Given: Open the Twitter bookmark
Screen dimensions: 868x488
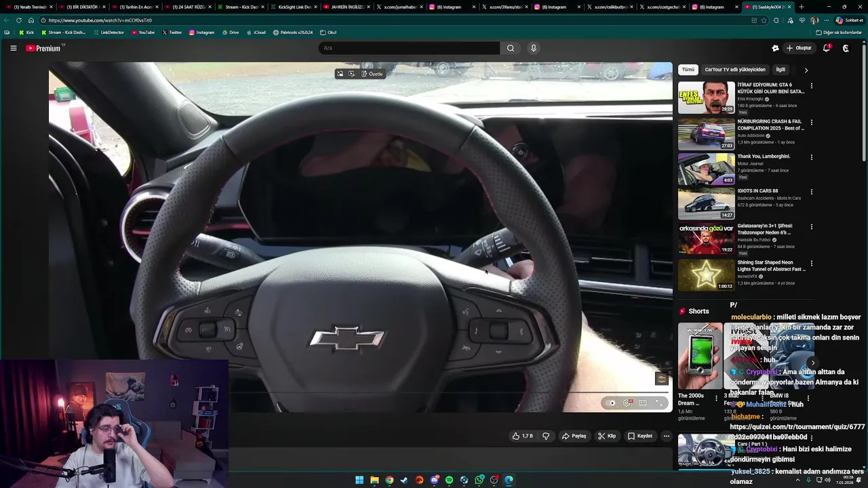Looking at the screenshot, I should [x=172, y=33].
